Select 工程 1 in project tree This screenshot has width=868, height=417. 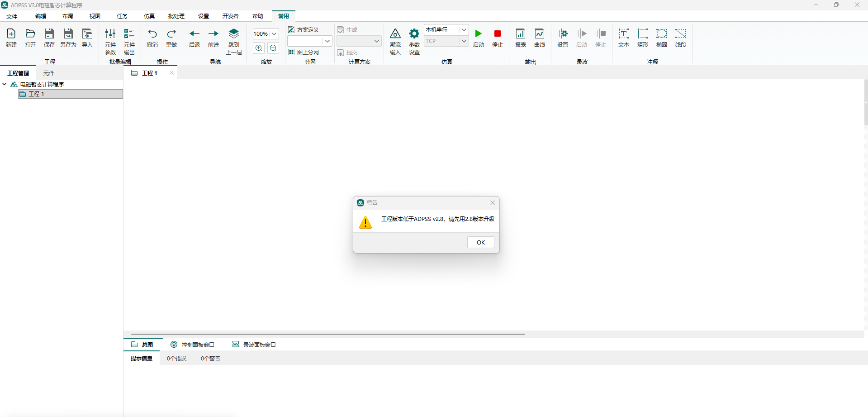coord(36,94)
